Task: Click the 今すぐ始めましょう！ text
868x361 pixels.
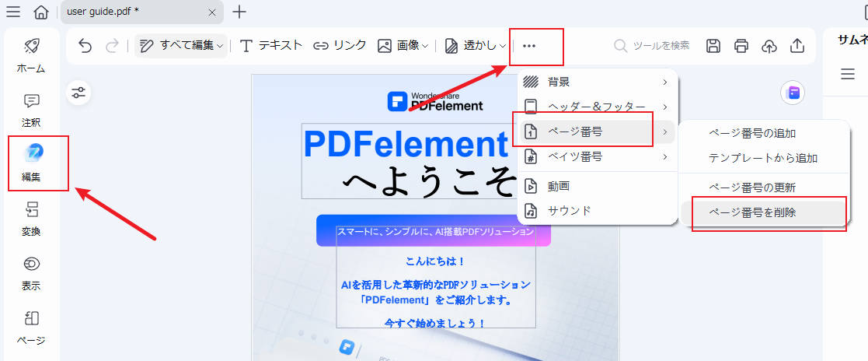Action: point(435,323)
